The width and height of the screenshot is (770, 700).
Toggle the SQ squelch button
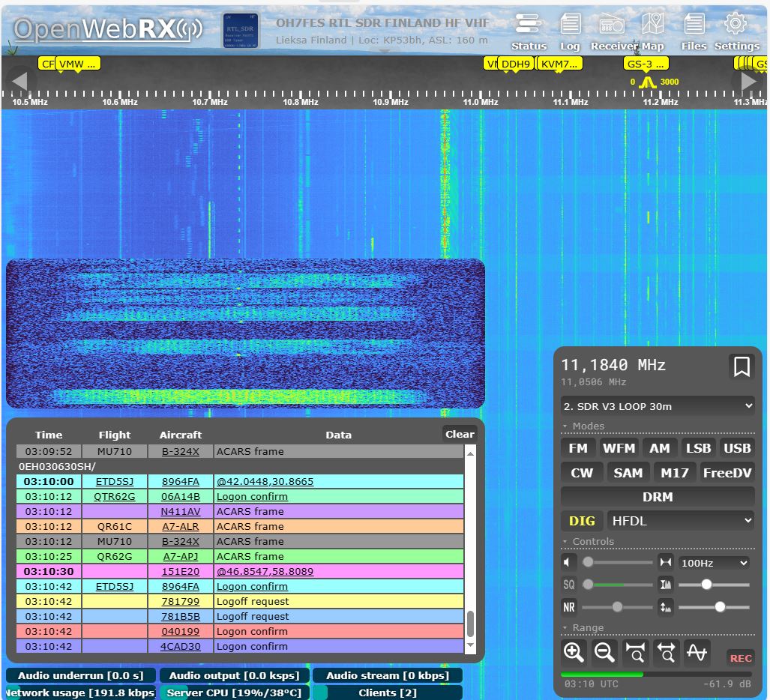[570, 585]
